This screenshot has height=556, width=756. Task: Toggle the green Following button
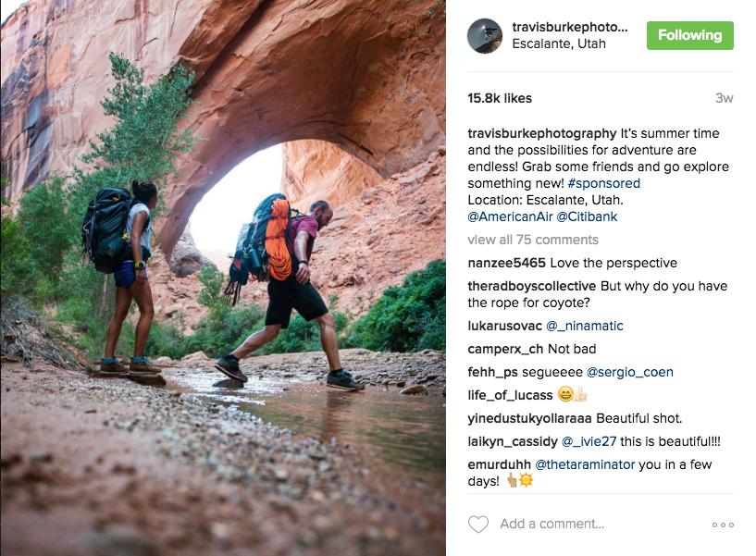tap(690, 35)
